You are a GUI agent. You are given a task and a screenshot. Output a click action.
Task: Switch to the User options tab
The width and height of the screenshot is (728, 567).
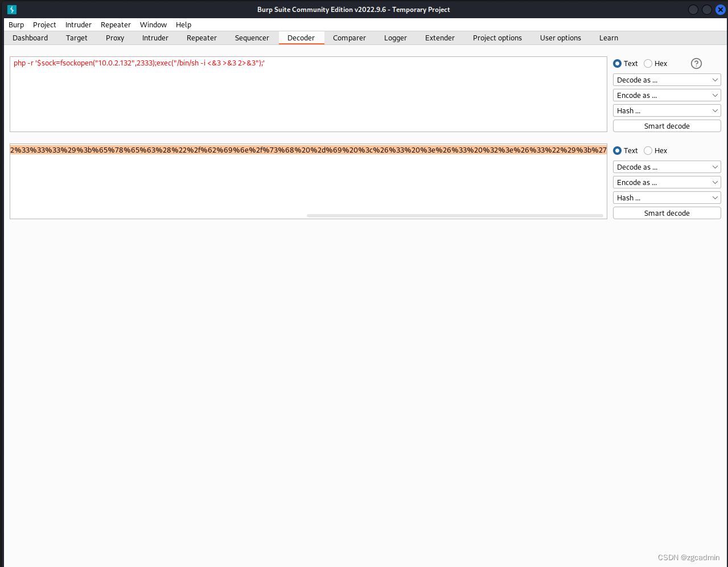(561, 38)
